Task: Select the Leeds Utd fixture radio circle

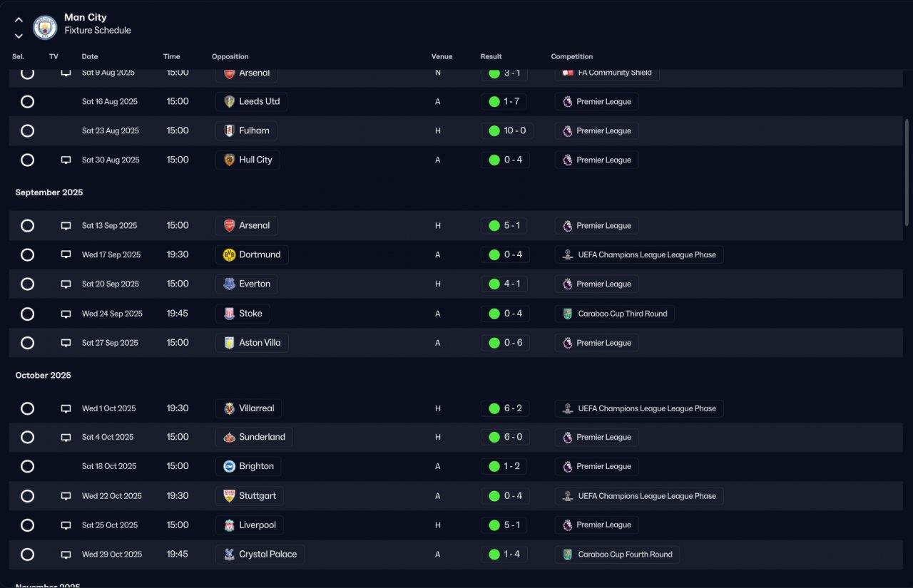Action: coord(27,102)
